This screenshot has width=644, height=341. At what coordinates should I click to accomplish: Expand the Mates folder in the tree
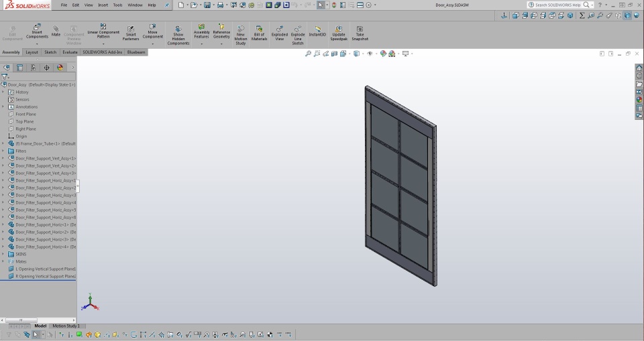[x=3, y=261]
